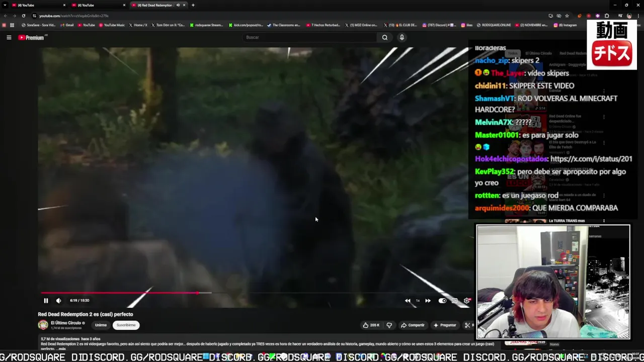Screen dimensions: 644x362
Task: Open El Último Círculo channel avatar
Action: click(x=43, y=325)
